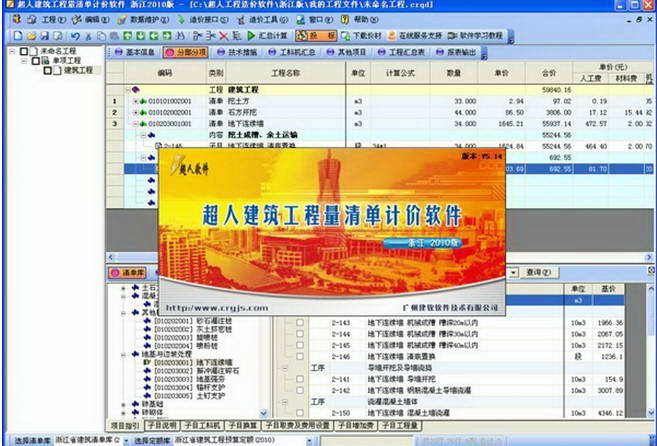
Task: Click the green play 汇总计算 icon
Action: tap(251, 36)
